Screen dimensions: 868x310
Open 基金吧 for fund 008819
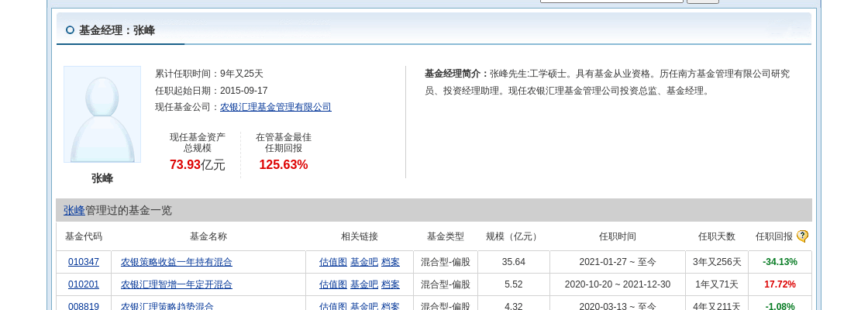pyautogui.click(x=364, y=306)
